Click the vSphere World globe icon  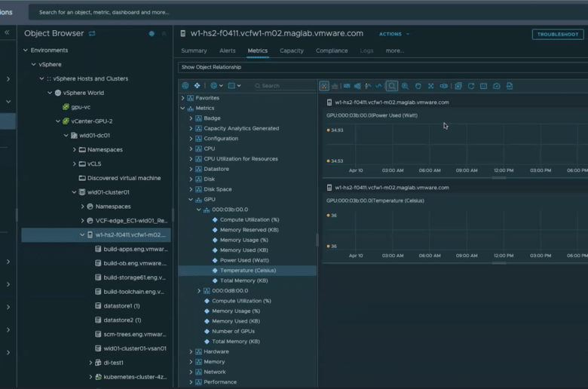tap(58, 93)
